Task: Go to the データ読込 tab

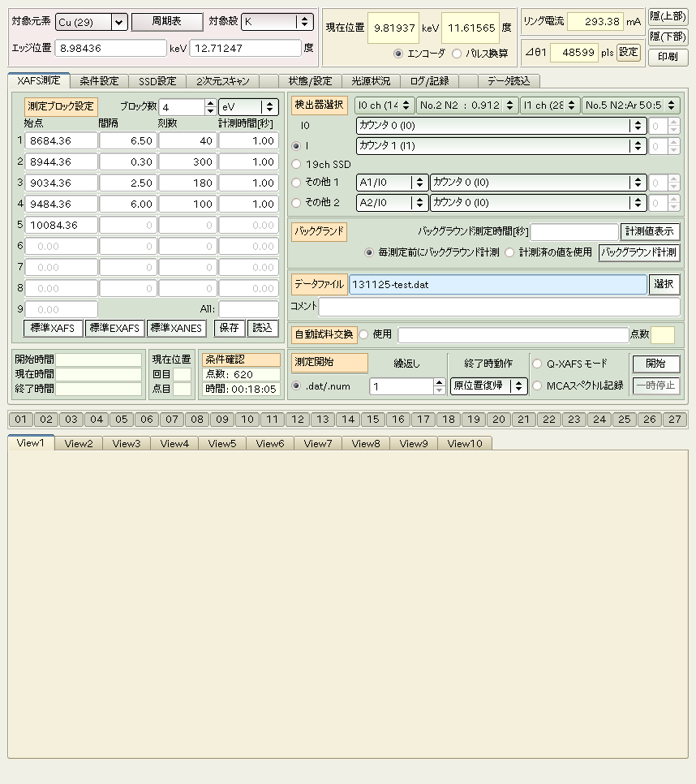Action: click(509, 81)
